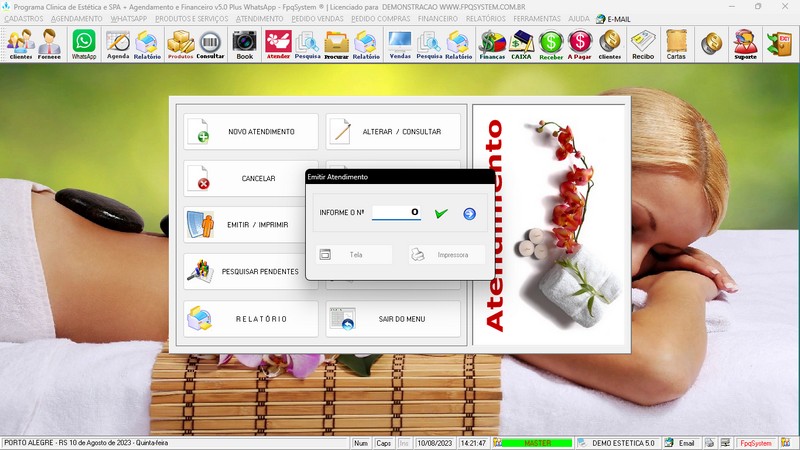Click the Email status bar item
800x450 pixels.
(681, 443)
